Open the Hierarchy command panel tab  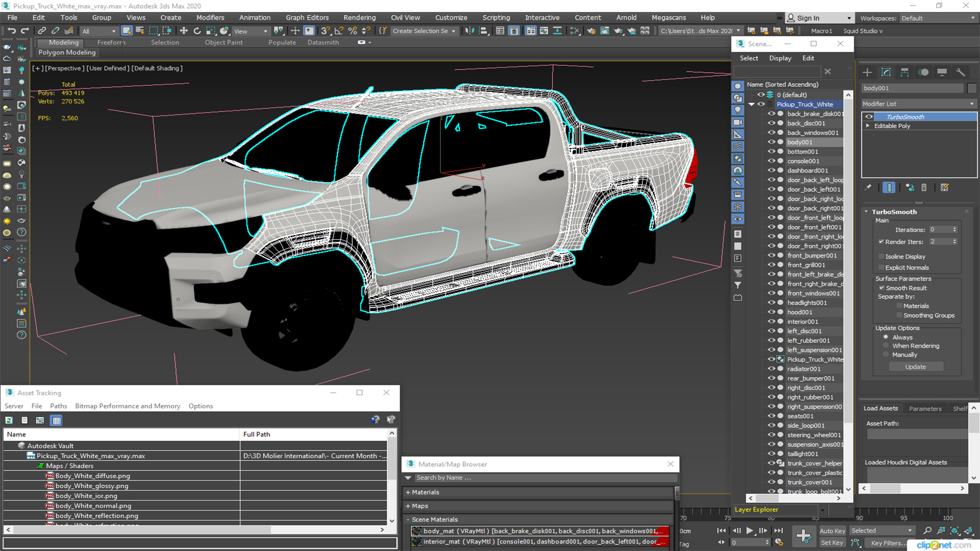click(904, 72)
